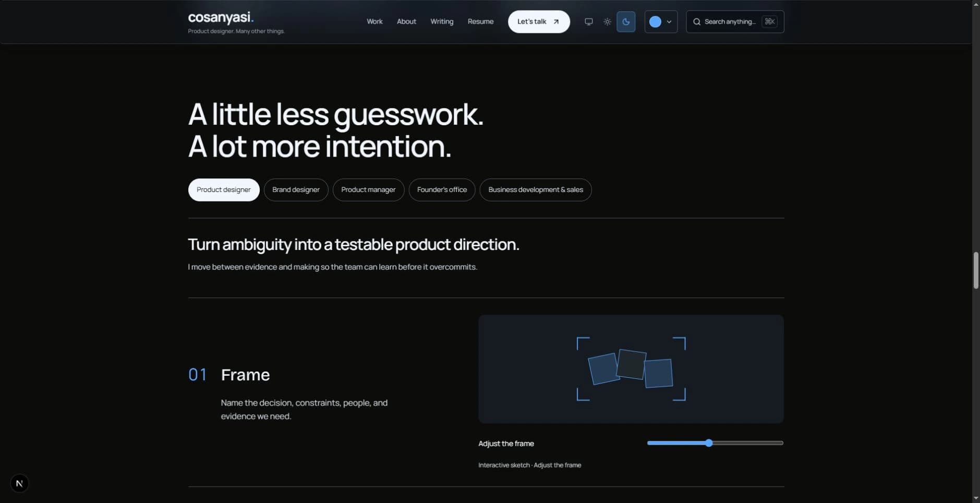Screen dimensions: 980x503
Task: Click the blue accent color circle
Action: 655,22
